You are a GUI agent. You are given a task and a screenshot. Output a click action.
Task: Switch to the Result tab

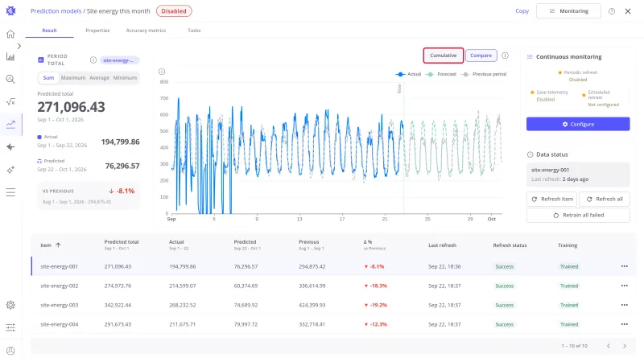[49, 31]
